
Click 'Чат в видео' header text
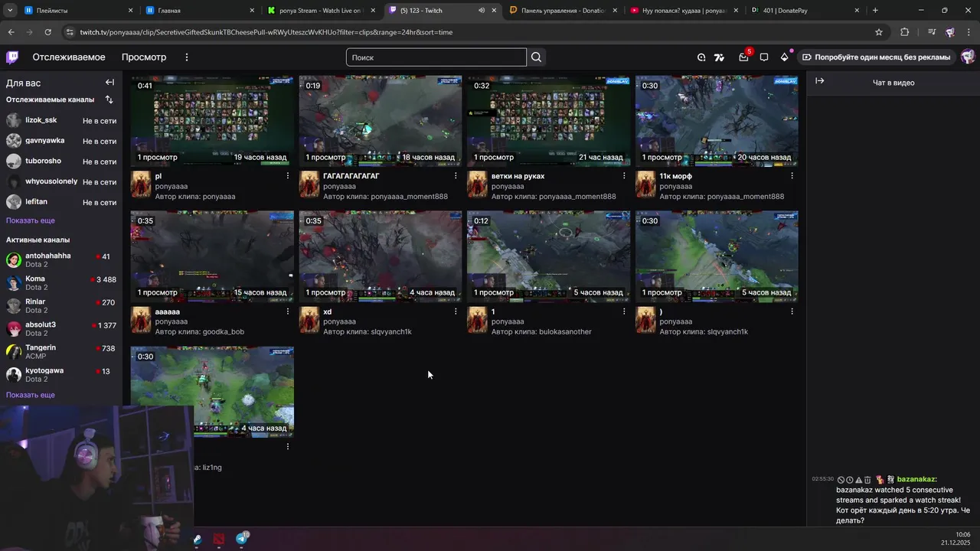pyautogui.click(x=893, y=83)
